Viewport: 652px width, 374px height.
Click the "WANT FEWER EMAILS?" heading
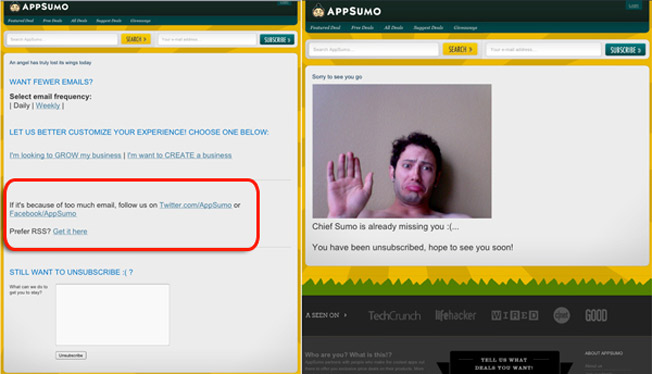(x=51, y=82)
